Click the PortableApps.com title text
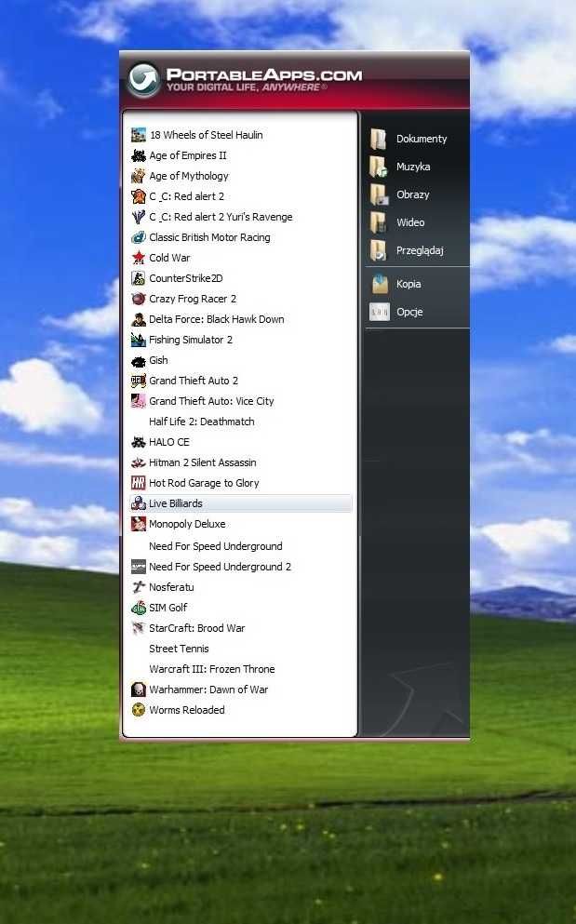 264,74
